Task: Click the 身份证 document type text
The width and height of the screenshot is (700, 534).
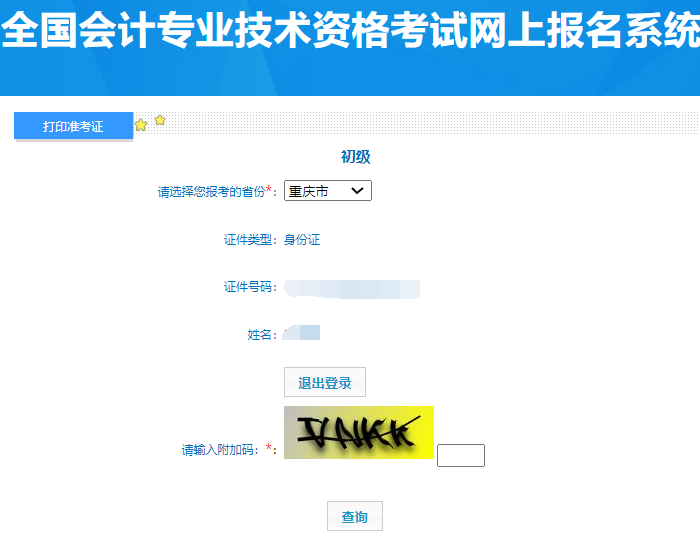Action: (302, 240)
